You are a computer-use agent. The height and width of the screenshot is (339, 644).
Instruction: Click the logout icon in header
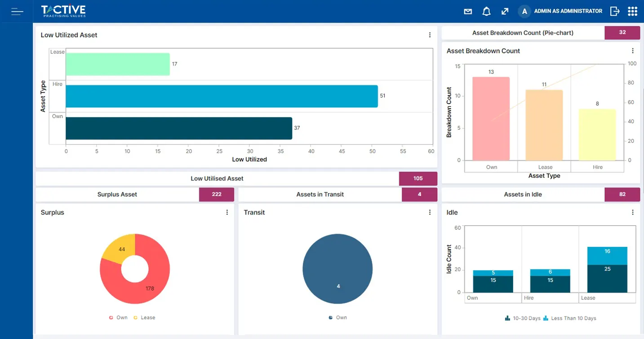click(614, 11)
